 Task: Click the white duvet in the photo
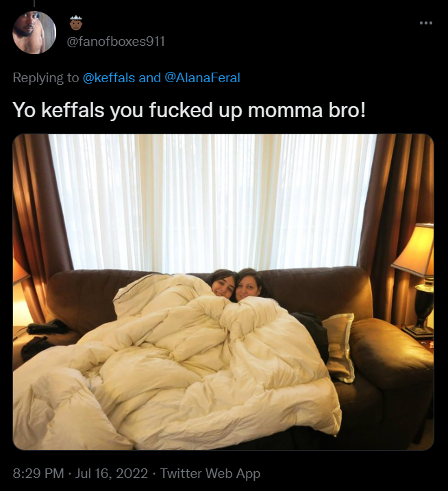pyautogui.click(x=175, y=363)
